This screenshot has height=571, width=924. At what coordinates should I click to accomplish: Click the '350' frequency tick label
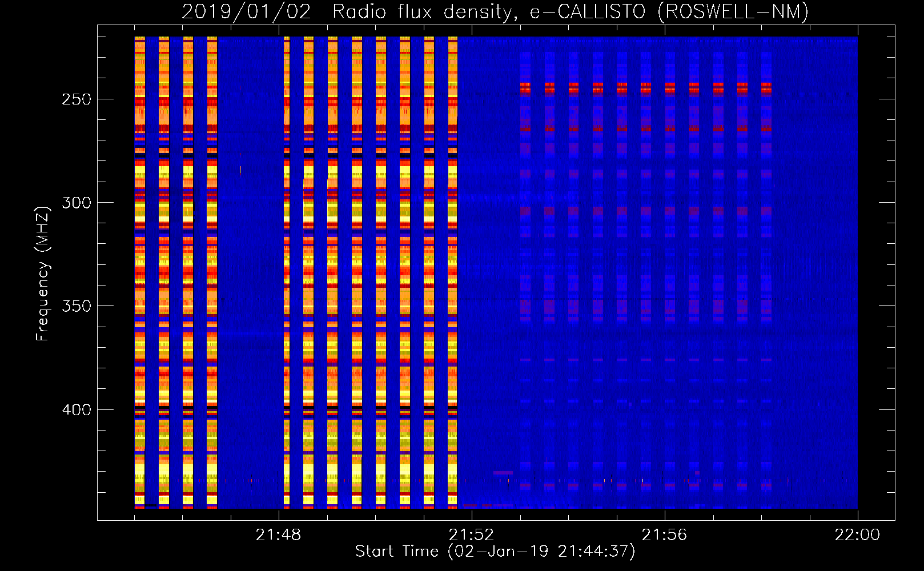pyautogui.click(x=77, y=306)
